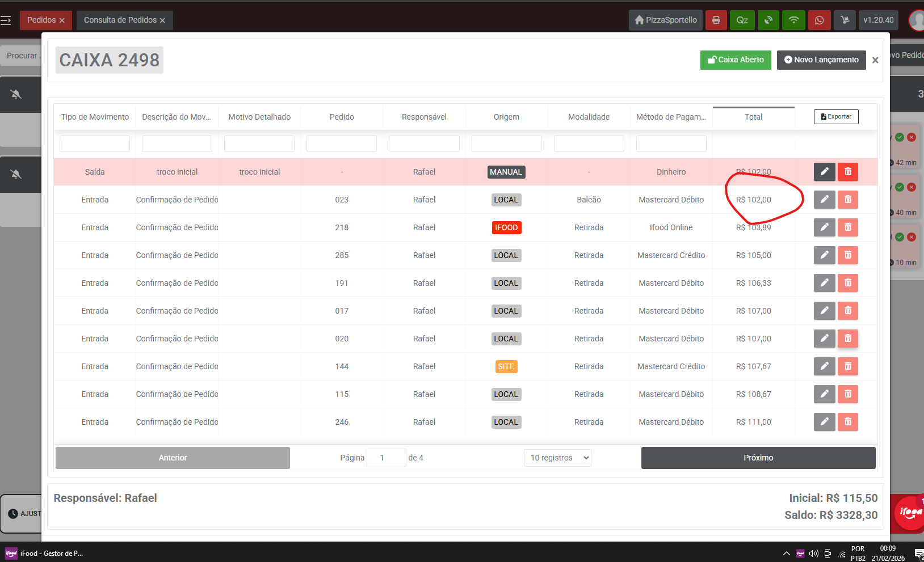Sort by the Total column header

pyautogui.click(x=753, y=117)
